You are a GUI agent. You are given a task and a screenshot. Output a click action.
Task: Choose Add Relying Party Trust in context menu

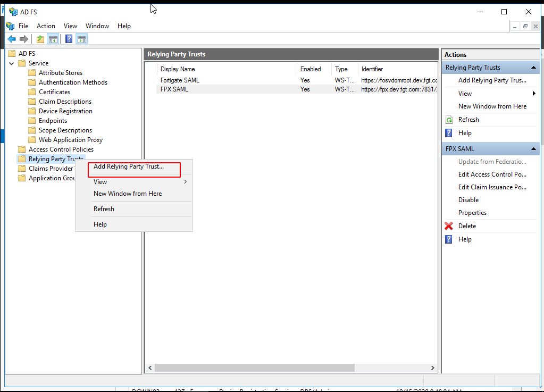[x=134, y=166]
